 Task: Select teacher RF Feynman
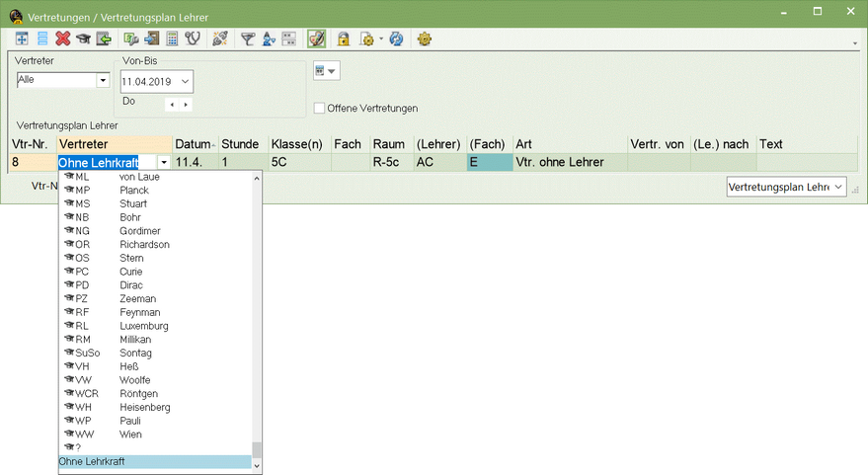pyautogui.click(x=155, y=312)
